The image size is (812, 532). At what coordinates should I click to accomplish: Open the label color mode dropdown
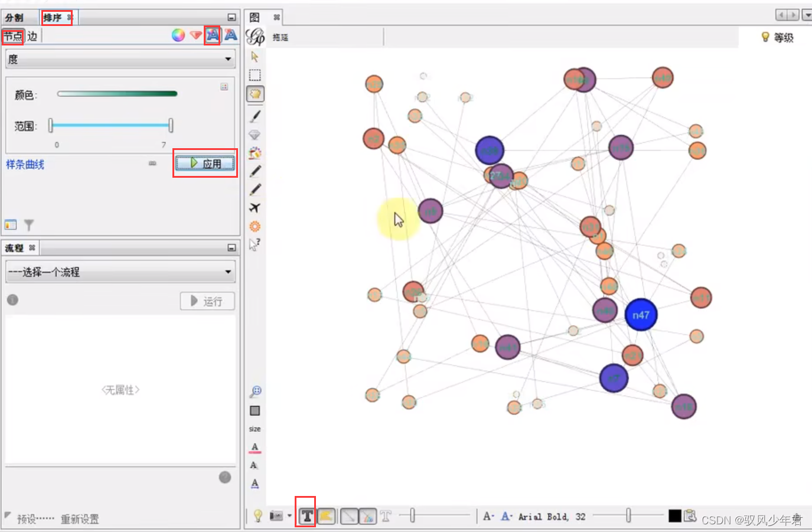(x=507, y=516)
